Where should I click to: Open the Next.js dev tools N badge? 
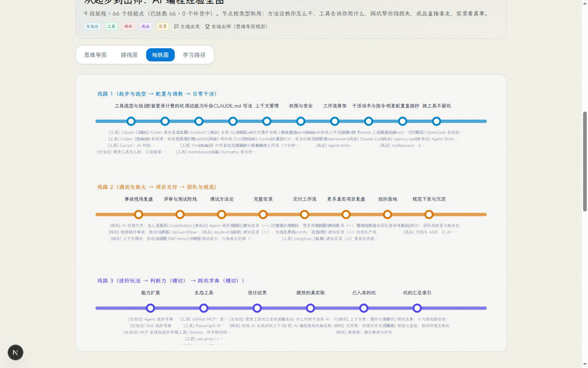pyautogui.click(x=16, y=352)
